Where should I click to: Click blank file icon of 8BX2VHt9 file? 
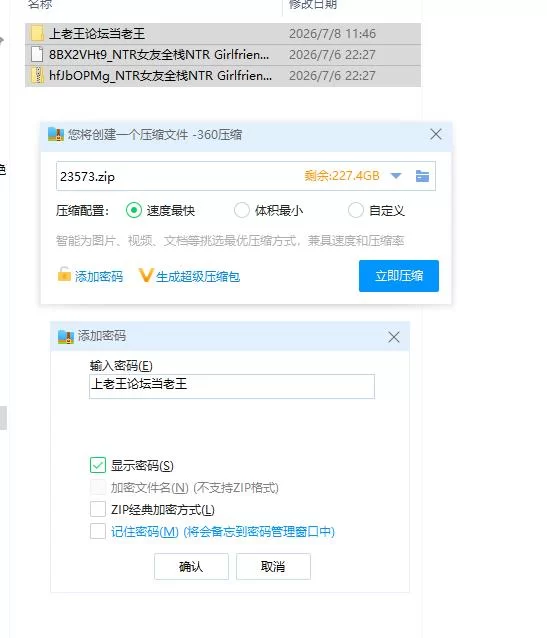pos(37,55)
